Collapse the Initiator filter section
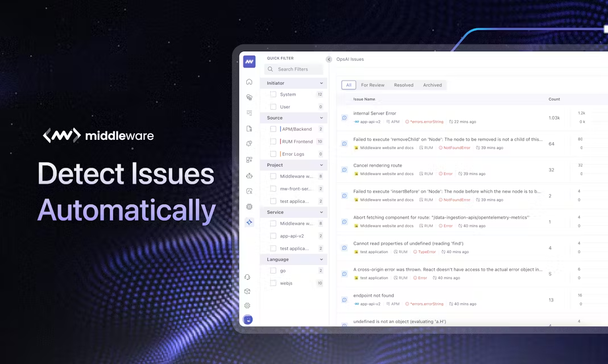 click(x=321, y=83)
